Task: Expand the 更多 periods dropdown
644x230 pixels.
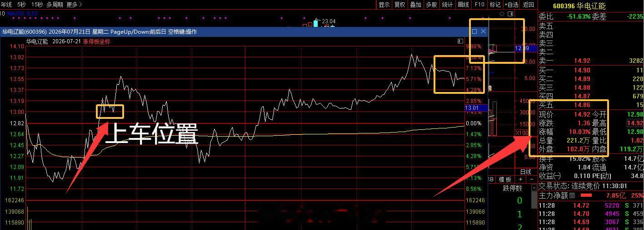Action: (74, 5)
